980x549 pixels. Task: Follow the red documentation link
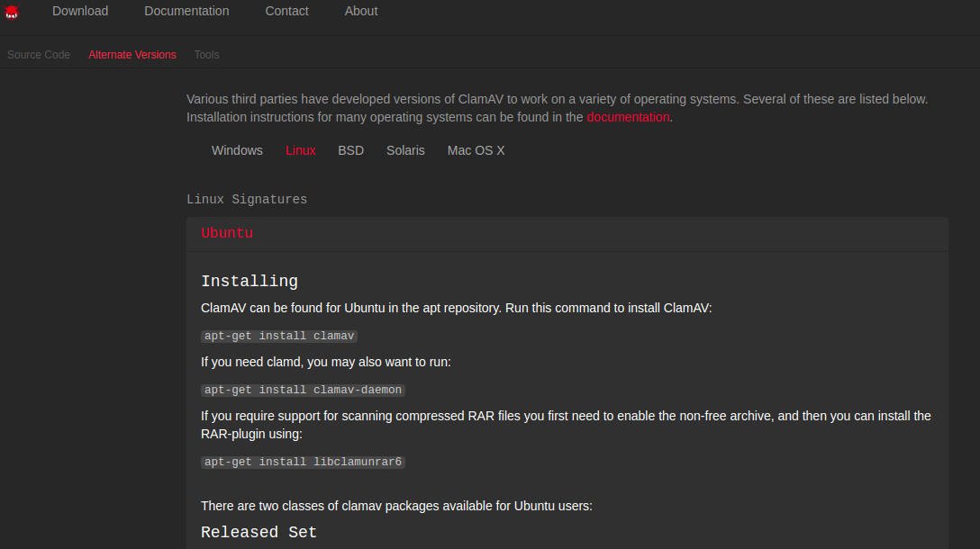tap(628, 117)
